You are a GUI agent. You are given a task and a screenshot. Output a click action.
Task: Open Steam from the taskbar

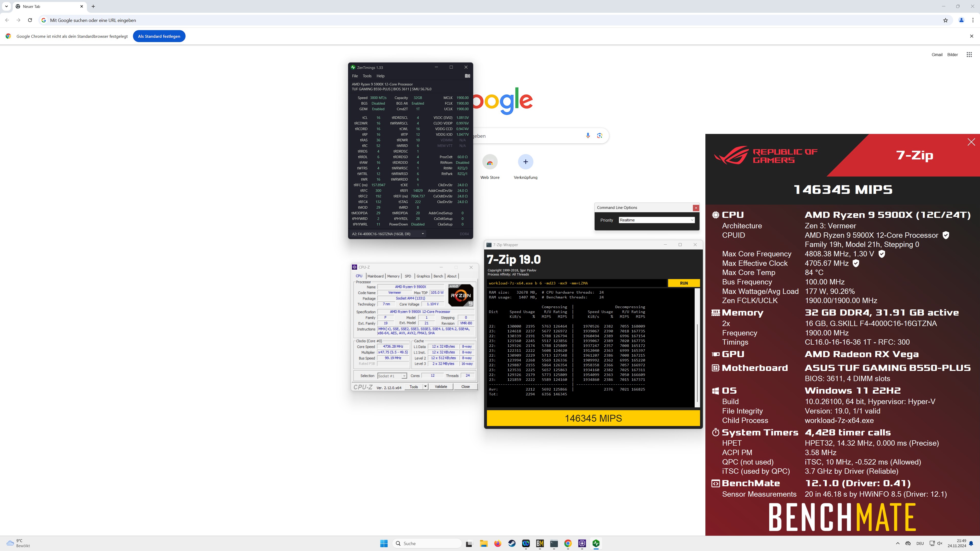click(x=512, y=543)
